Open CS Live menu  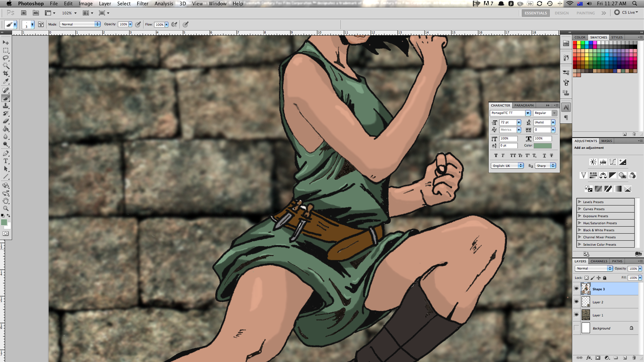click(x=626, y=12)
